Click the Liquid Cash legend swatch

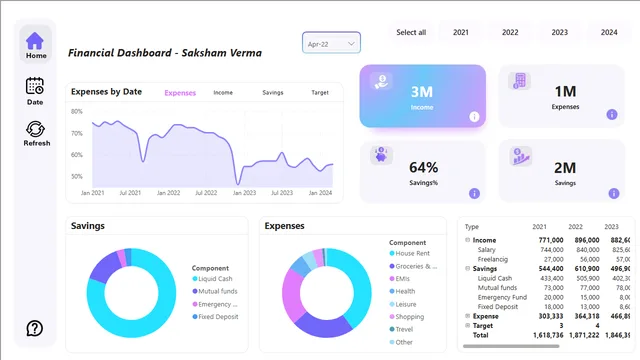[x=195, y=279]
